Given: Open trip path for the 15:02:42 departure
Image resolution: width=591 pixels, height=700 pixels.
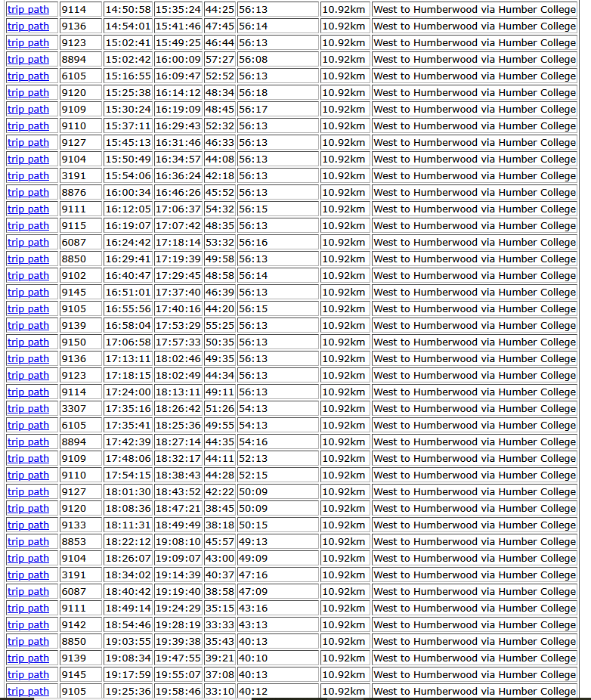Looking at the screenshot, I should (28, 60).
